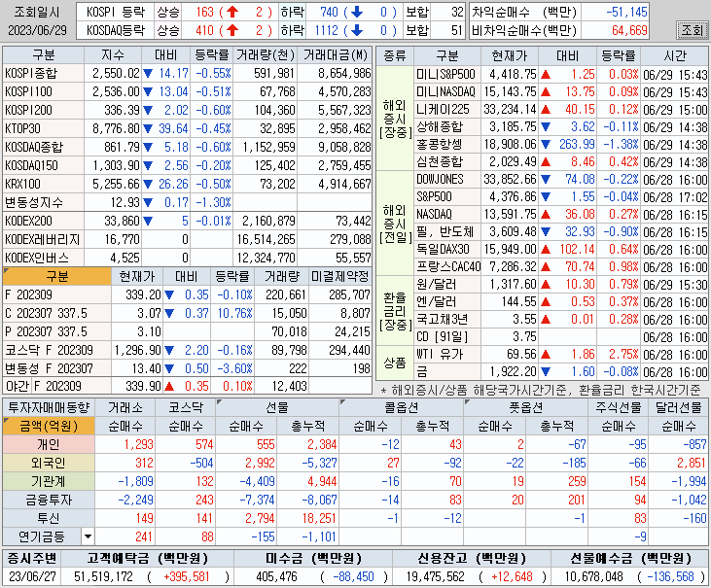This screenshot has height=588, width=711.
Task: Click the 홍콩항셍 row label
Action: click(447, 145)
